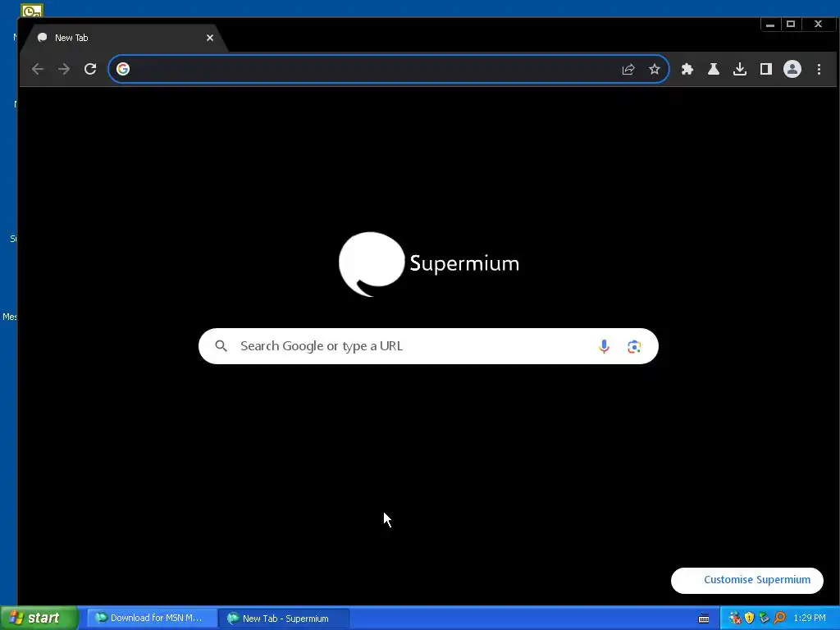The image size is (840, 630).
Task: Open the three-dot browser menu
Action: click(x=819, y=69)
